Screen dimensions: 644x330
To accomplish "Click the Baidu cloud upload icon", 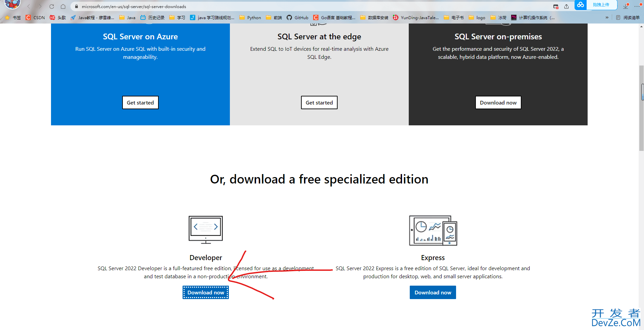I will tap(581, 5).
